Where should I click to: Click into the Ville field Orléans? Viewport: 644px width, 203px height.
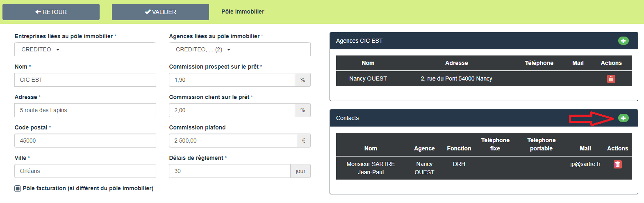[x=85, y=171]
